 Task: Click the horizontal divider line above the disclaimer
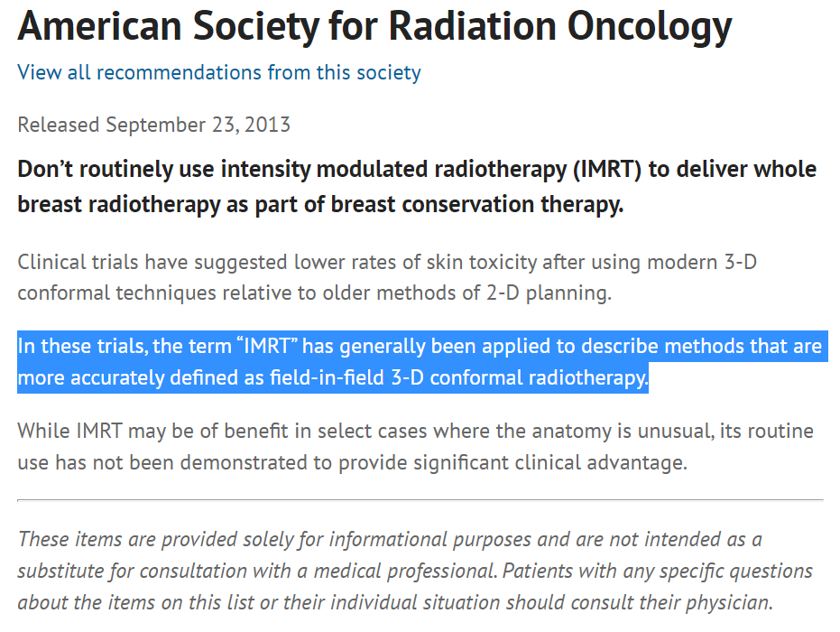tap(420, 499)
